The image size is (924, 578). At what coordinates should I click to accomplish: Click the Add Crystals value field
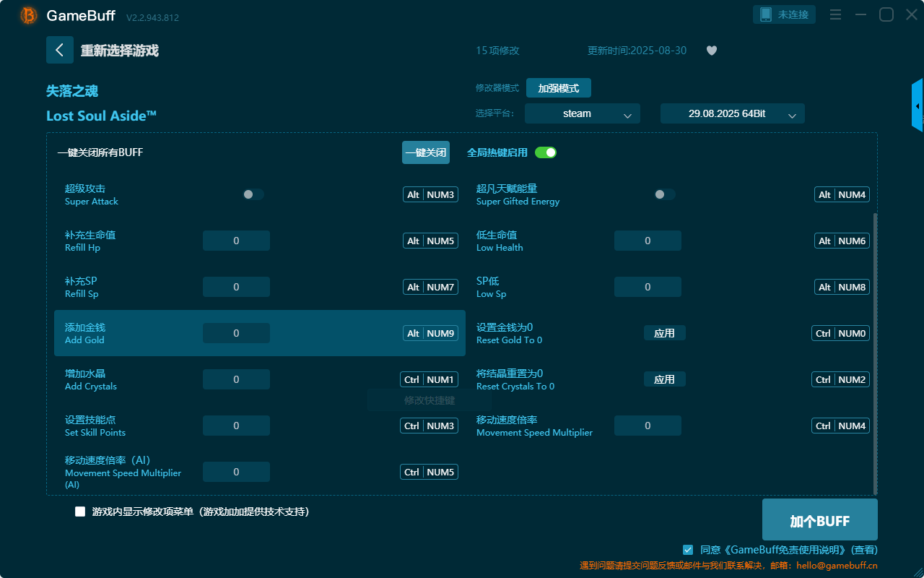236,379
